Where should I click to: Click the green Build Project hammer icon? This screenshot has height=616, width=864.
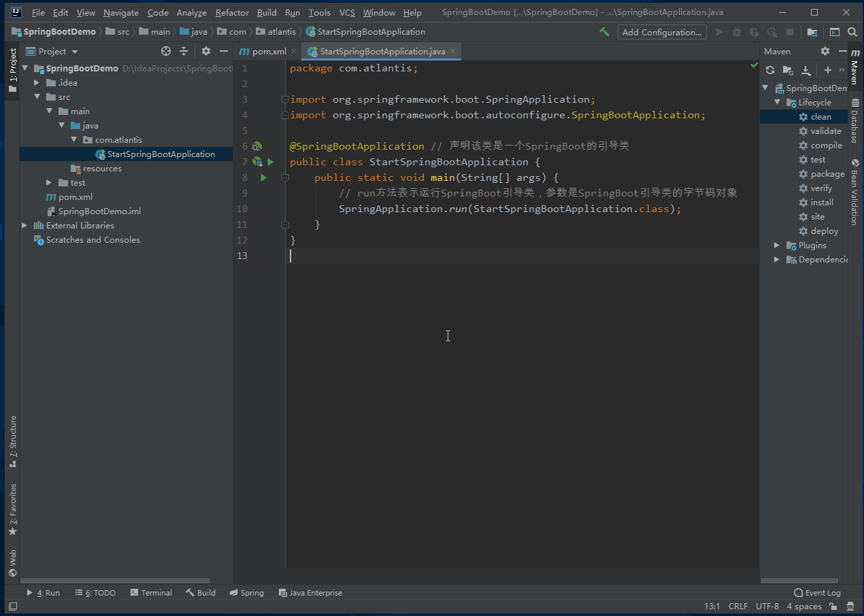point(604,32)
